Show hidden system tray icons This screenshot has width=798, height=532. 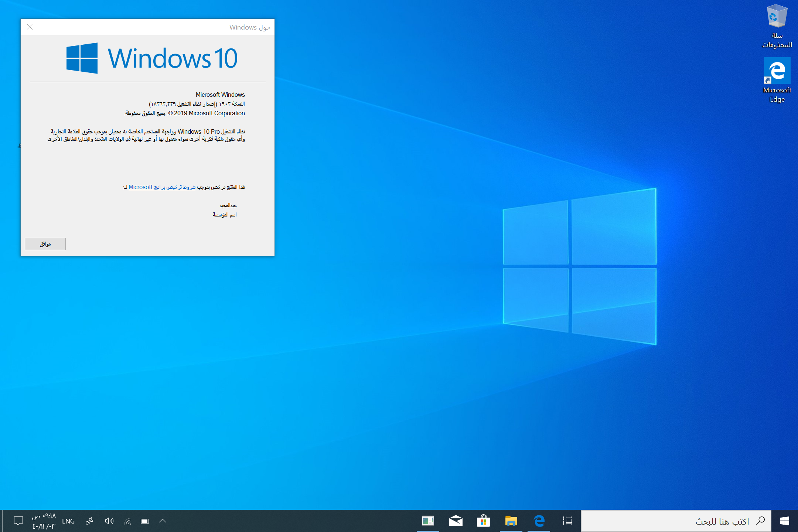click(x=163, y=521)
